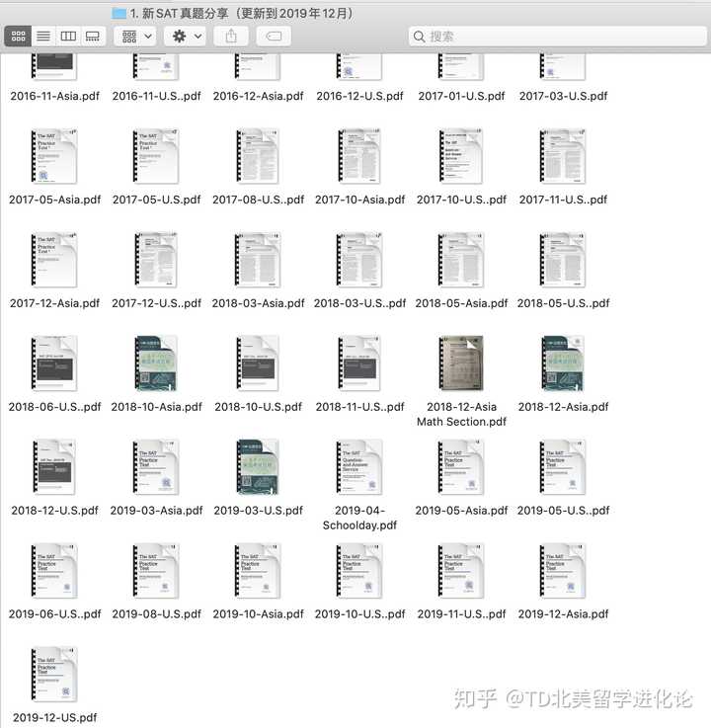The image size is (711, 728).
Task: Click the 2019-10-U.S..pdf file name
Action: point(359,613)
